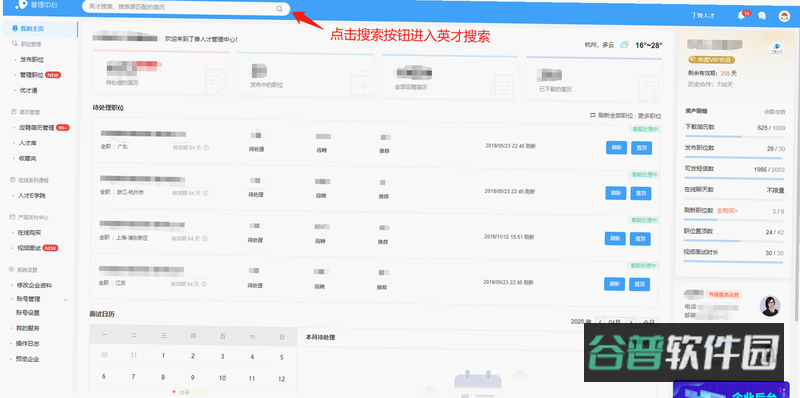The height and width of the screenshot is (398, 800).
Task: Click the info icon after 有效期 in 浙江-杭州市 row
Action: click(x=206, y=193)
